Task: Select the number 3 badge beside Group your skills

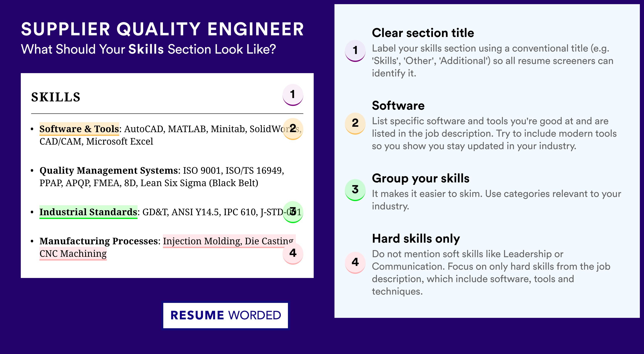Action: tap(355, 190)
